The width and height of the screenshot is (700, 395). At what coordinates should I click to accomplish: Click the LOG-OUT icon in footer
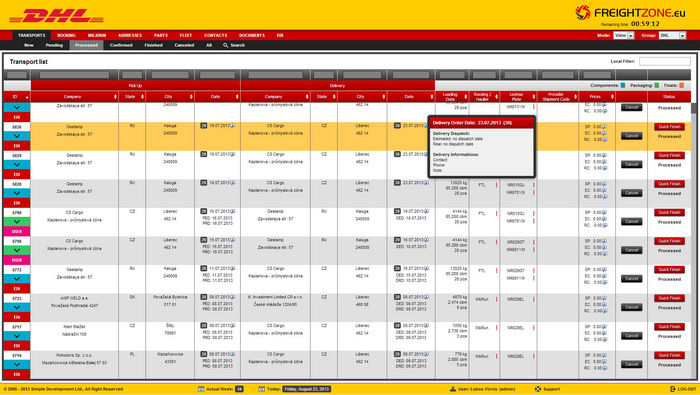pyautogui.click(x=673, y=389)
